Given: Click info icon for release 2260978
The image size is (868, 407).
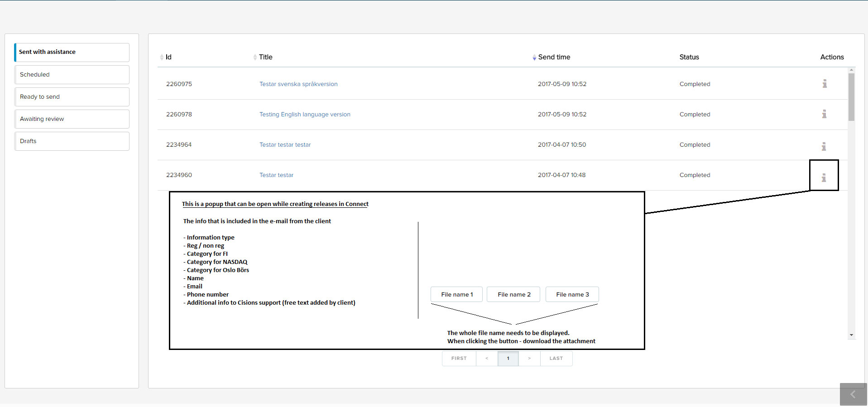Looking at the screenshot, I should coord(824,114).
